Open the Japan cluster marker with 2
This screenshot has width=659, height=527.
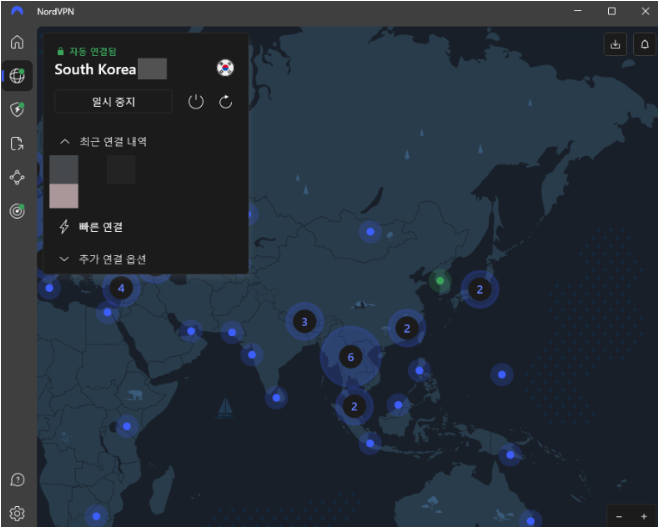tap(480, 289)
